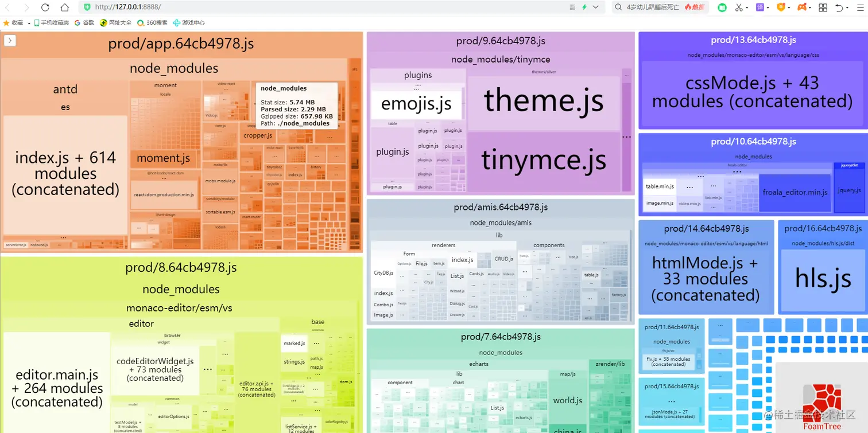The image size is (868, 433).
Task: Expand the address bar history dropdown
Action: coord(596,7)
